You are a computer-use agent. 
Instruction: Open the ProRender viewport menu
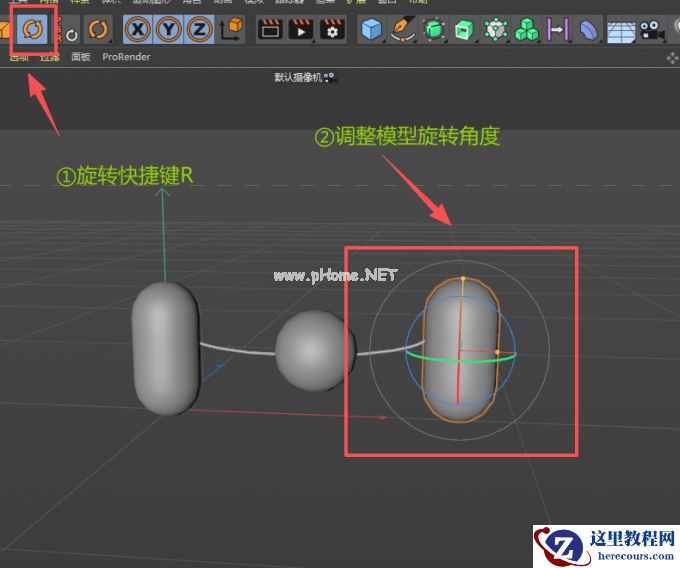[126, 57]
